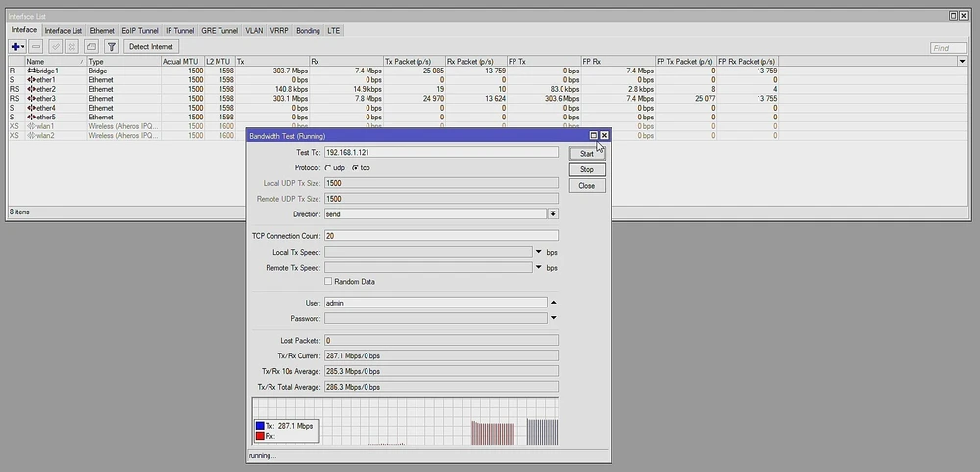Image resolution: width=980 pixels, height=472 pixels.
Task: Click the blue plus Add interface icon
Action: [x=17, y=46]
